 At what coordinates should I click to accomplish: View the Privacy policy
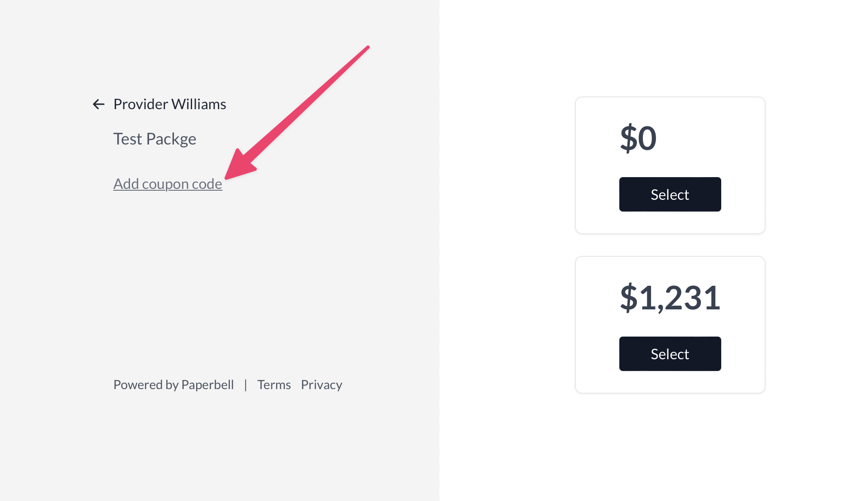pyautogui.click(x=321, y=385)
